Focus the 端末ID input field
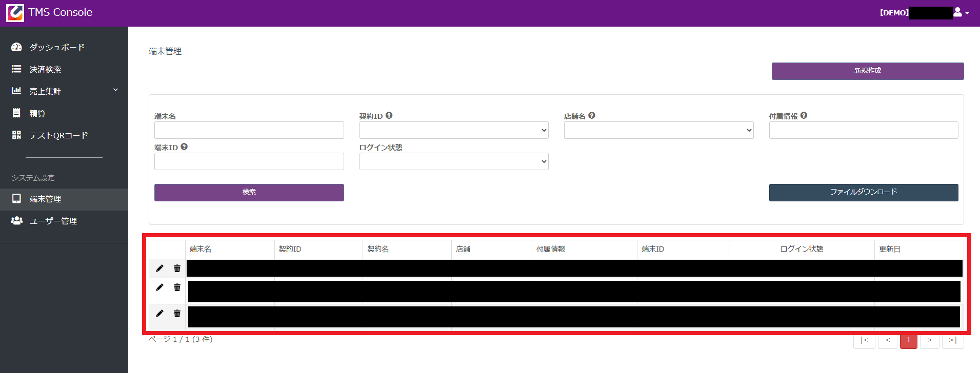The height and width of the screenshot is (373, 980). coord(249,161)
